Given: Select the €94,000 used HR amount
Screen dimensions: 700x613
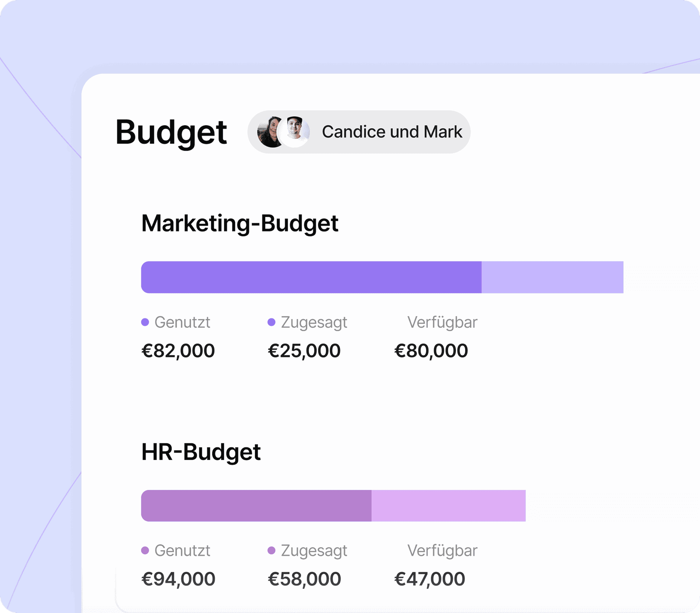Looking at the screenshot, I should [178, 579].
